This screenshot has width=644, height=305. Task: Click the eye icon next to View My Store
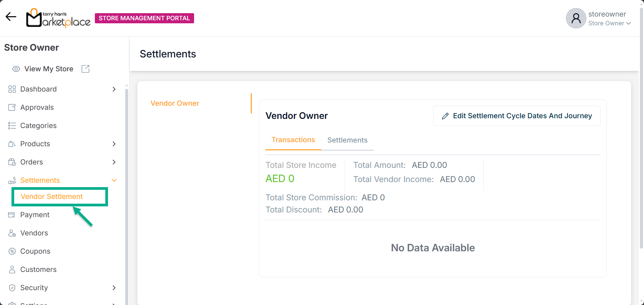click(x=16, y=69)
